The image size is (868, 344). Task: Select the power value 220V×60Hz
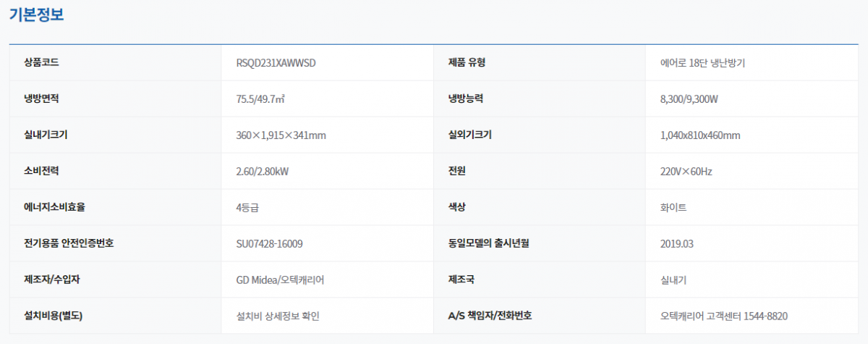pos(686,171)
